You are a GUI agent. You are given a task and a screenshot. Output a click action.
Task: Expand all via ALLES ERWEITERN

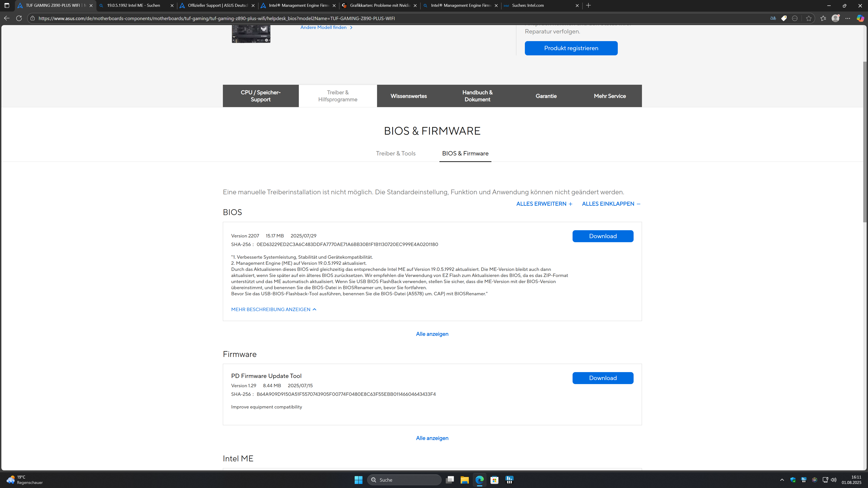[544, 204]
